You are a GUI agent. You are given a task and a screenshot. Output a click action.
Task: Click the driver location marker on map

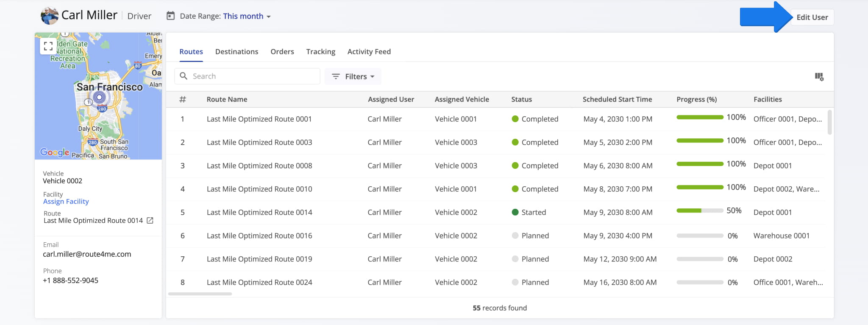[x=100, y=98]
